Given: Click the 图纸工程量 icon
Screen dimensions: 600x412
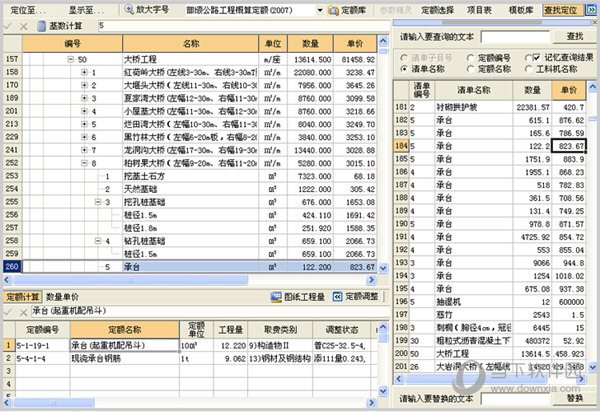Looking at the screenshot, I should [276, 297].
